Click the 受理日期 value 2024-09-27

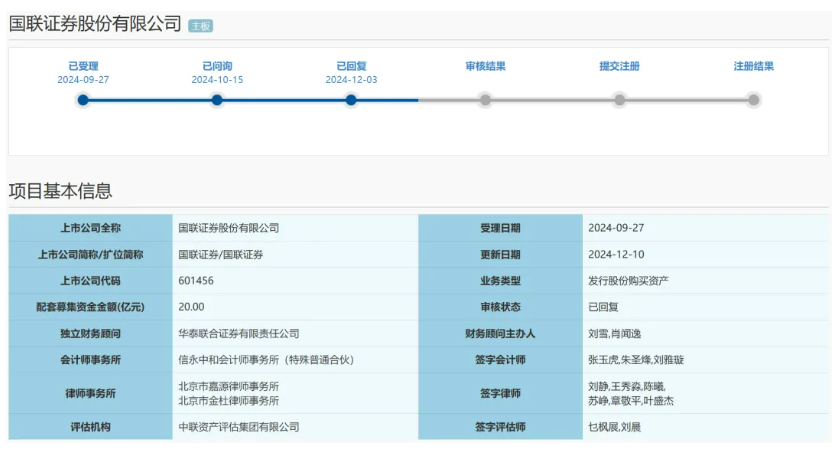(x=616, y=228)
